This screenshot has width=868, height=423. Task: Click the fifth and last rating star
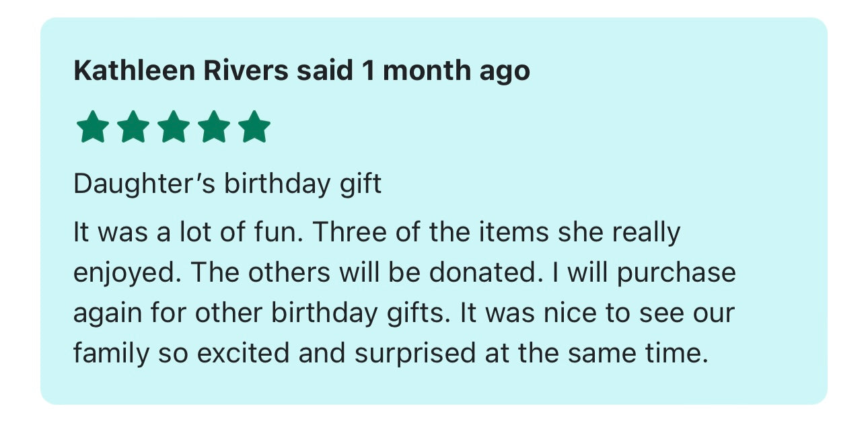click(x=254, y=128)
